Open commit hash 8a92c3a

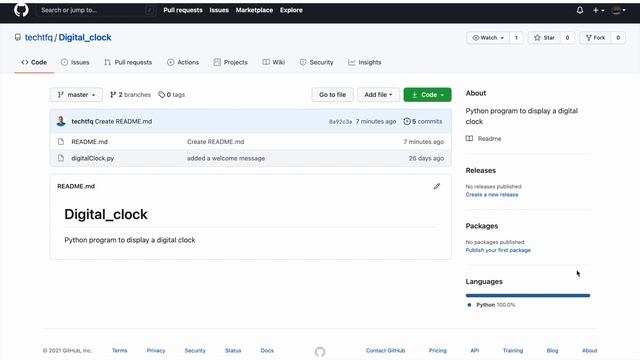340,122
